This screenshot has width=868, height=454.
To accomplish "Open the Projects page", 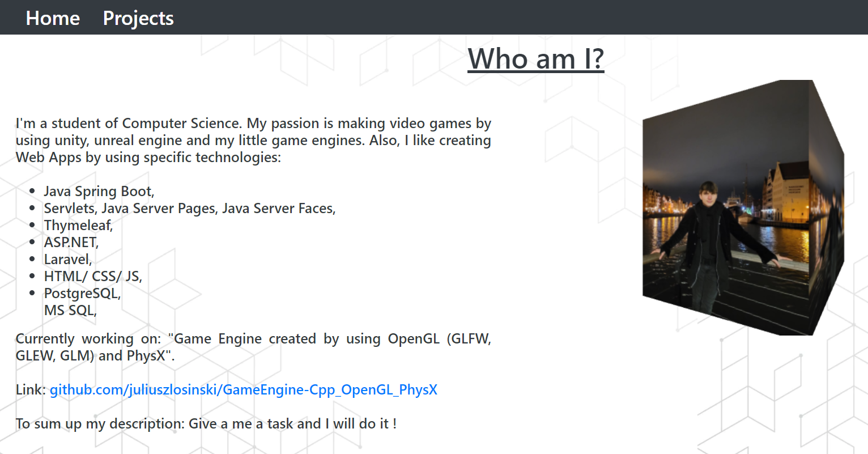I will click(x=138, y=18).
